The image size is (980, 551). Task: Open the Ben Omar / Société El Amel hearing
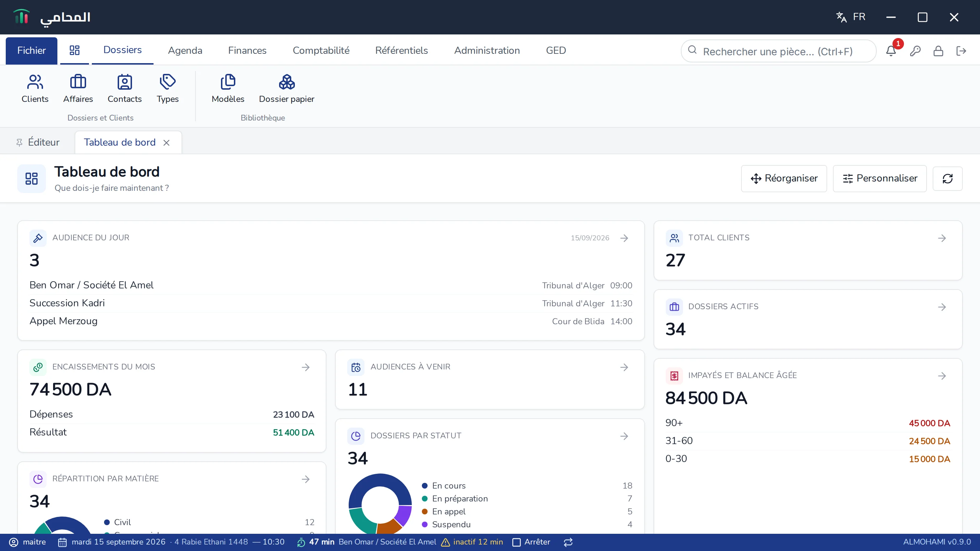click(x=331, y=286)
